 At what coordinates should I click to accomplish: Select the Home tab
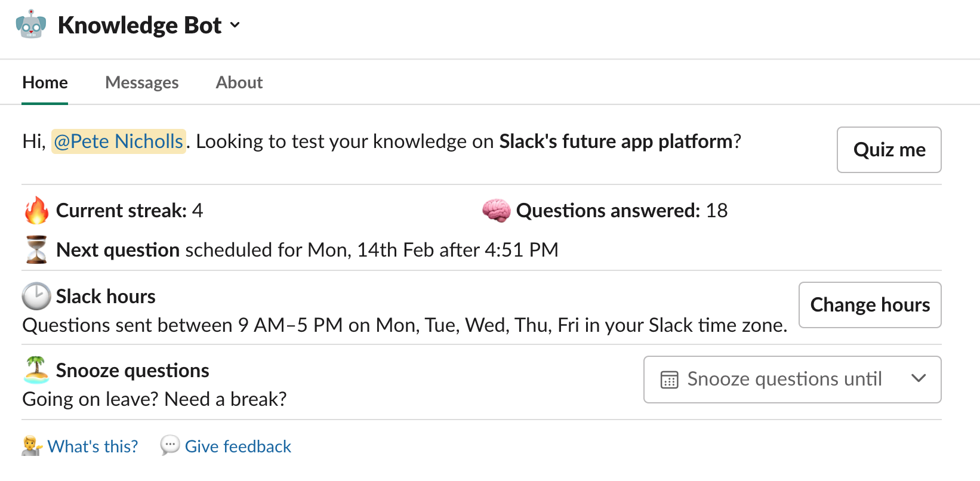45,82
